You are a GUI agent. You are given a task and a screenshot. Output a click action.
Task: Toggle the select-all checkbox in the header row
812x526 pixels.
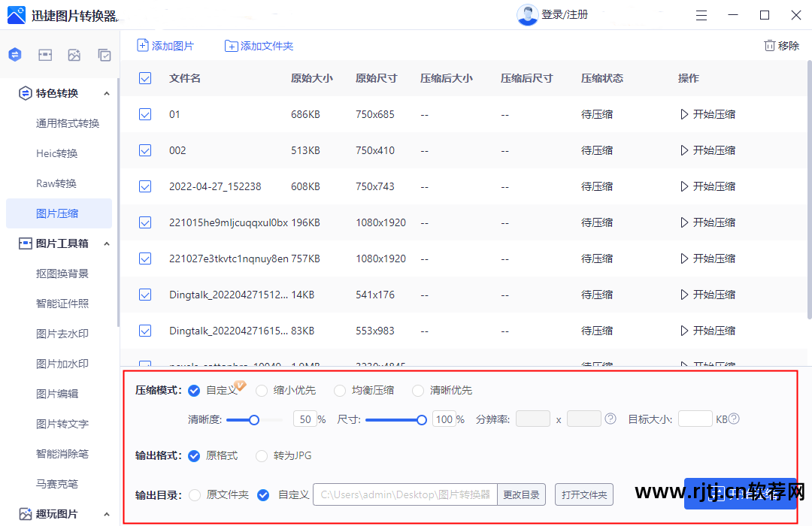[144, 77]
